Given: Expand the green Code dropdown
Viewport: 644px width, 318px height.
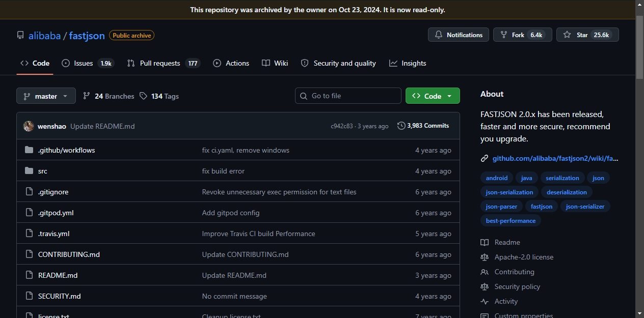Looking at the screenshot, I should coord(433,96).
